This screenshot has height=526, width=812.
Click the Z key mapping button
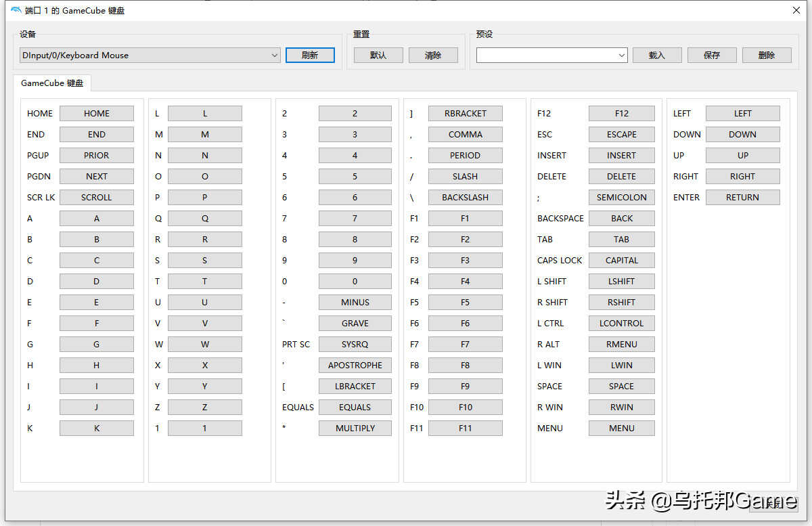[x=205, y=408]
